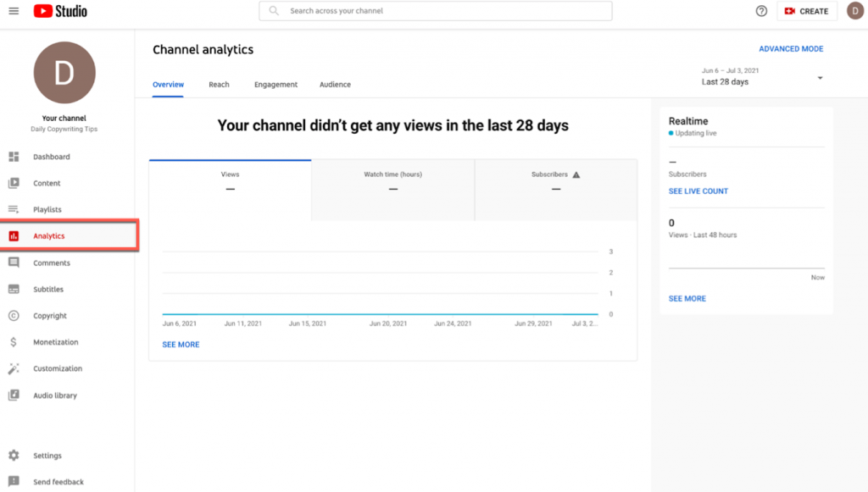Click the Comments speech bubble icon
The width and height of the screenshot is (868, 492).
click(14, 263)
